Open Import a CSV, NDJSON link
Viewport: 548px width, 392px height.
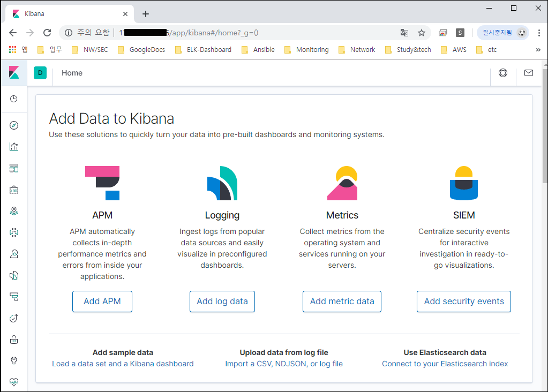click(x=284, y=364)
